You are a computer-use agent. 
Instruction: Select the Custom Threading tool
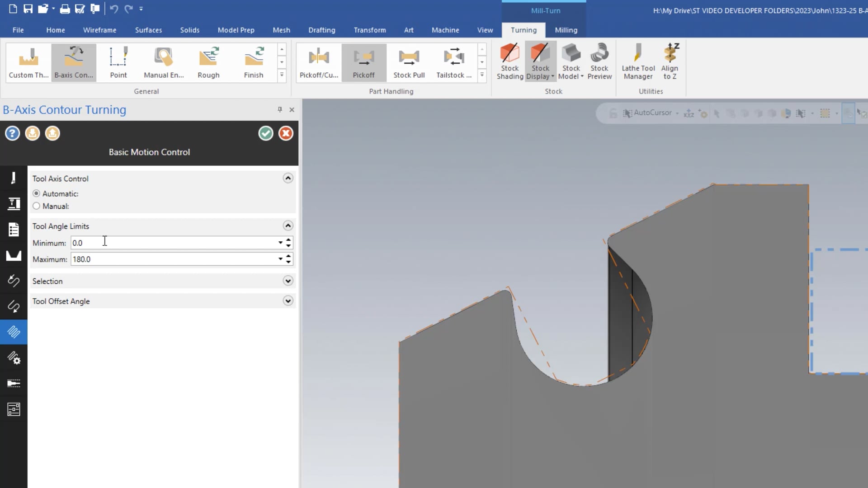tap(28, 61)
